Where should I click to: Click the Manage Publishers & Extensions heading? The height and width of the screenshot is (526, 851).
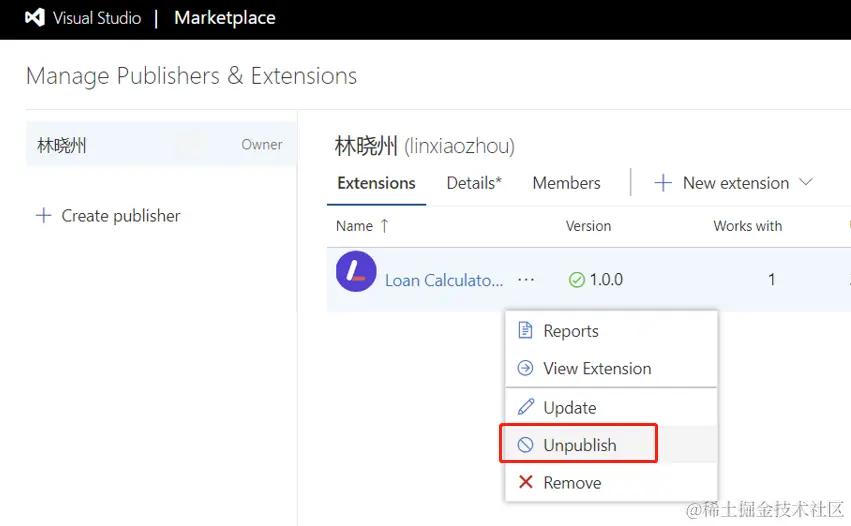192,75
